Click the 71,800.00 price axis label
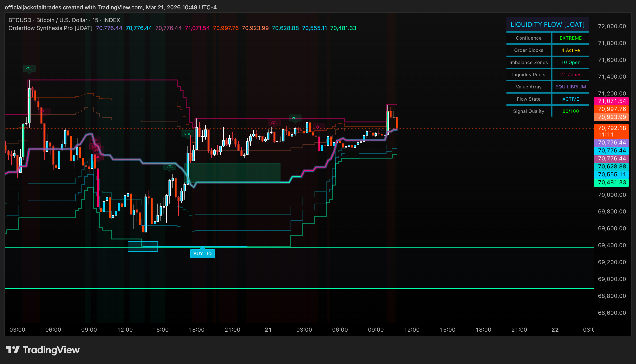636x364 pixels. point(612,43)
